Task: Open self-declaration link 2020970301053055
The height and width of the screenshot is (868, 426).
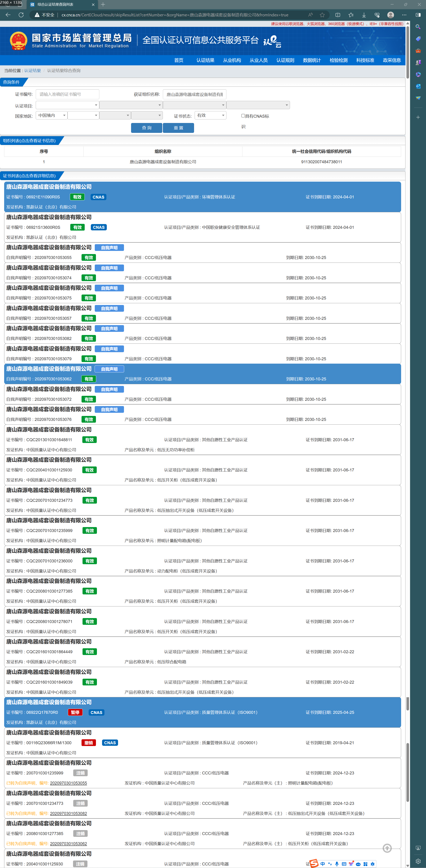Action: [x=68, y=783]
